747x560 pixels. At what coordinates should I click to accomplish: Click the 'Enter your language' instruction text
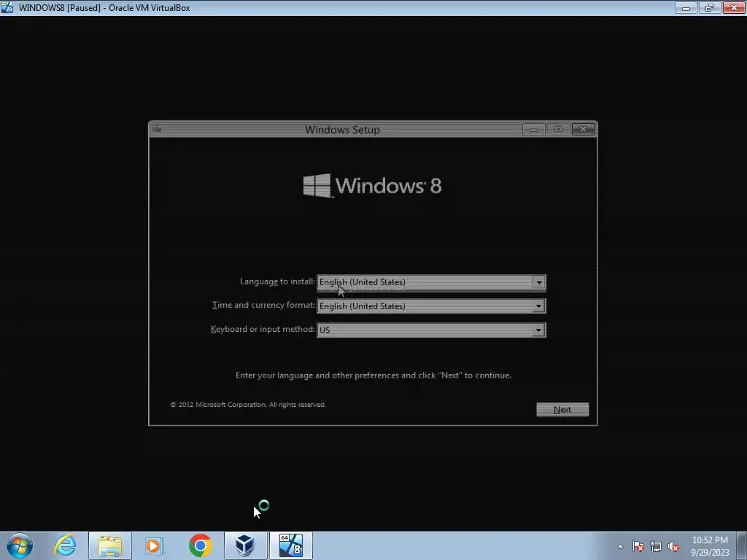pos(373,376)
